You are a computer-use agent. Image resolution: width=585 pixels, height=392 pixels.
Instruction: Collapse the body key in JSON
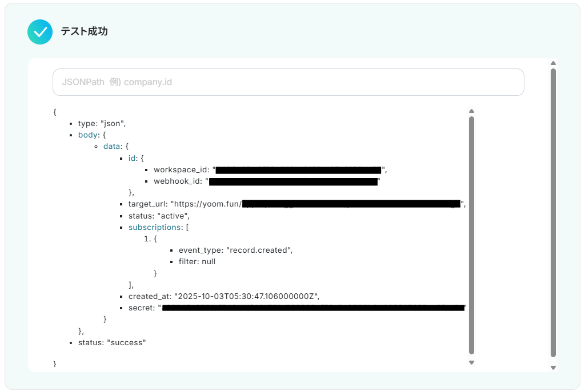pyautogui.click(x=87, y=135)
